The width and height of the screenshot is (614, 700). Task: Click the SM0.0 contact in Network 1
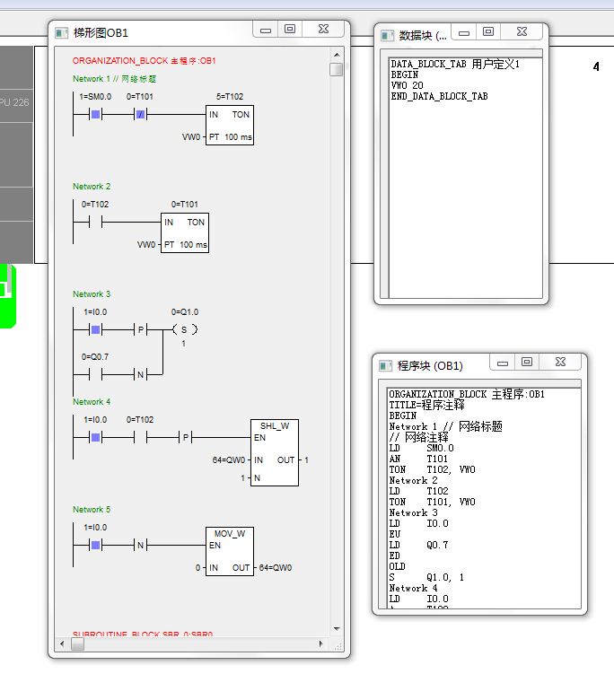pos(95,115)
